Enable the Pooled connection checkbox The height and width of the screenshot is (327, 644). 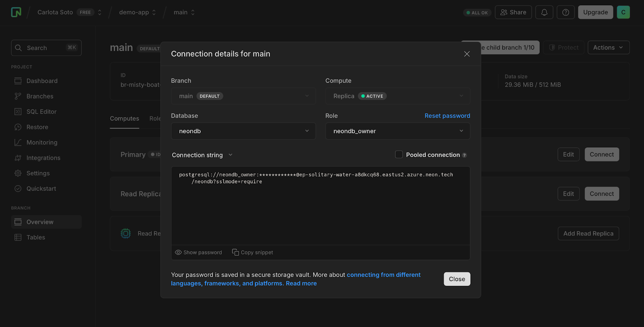pos(399,155)
